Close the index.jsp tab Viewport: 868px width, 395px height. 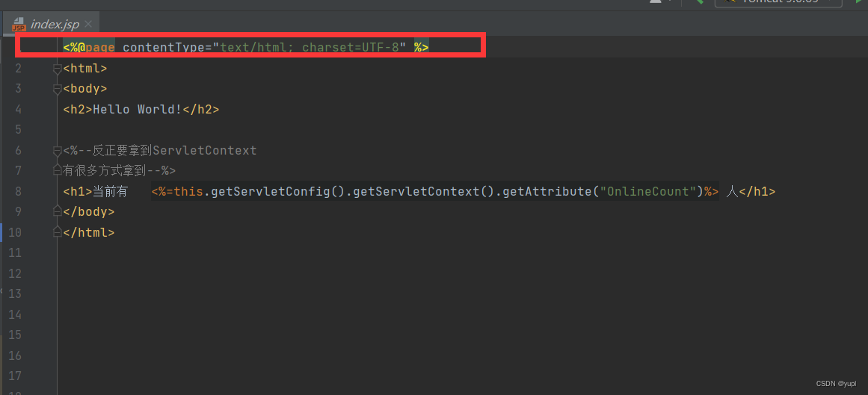88,25
